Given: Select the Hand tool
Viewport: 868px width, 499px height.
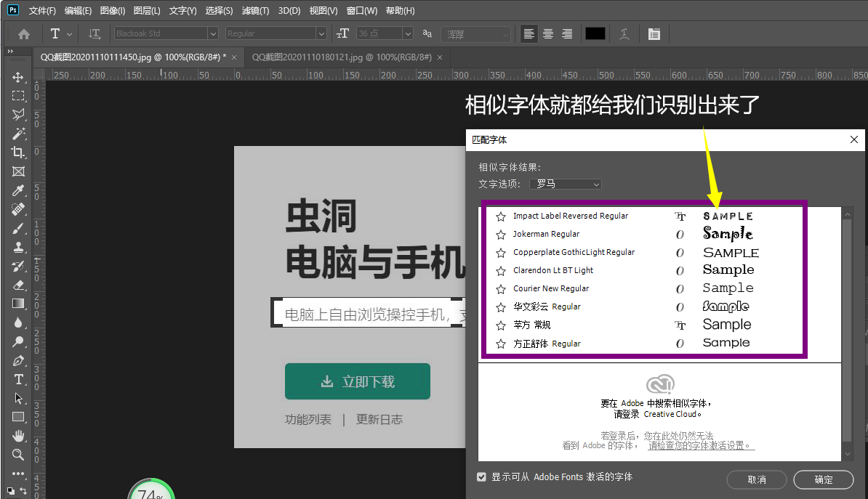Looking at the screenshot, I should pyautogui.click(x=18, y=436).
